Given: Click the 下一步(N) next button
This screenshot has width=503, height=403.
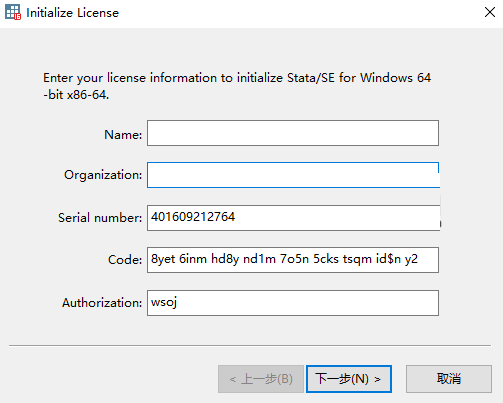Looking at the screenshot, I should (349, 379).
